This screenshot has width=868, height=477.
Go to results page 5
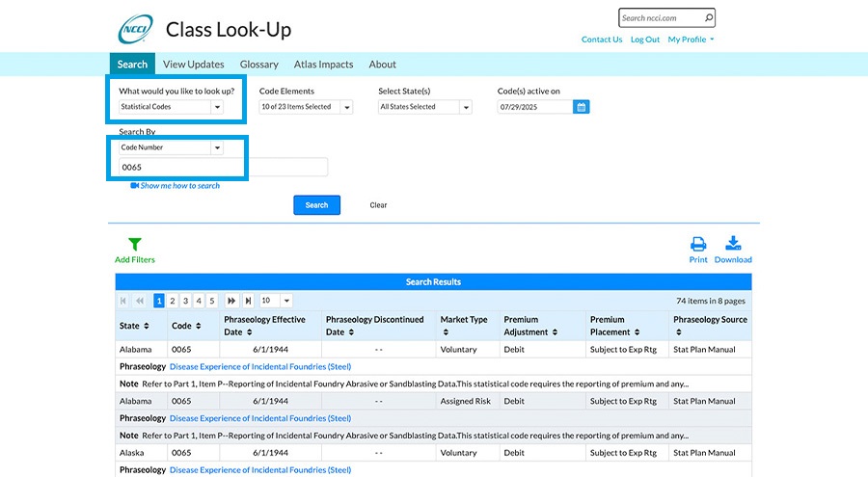pyautogui.click(x=211, y=301)
